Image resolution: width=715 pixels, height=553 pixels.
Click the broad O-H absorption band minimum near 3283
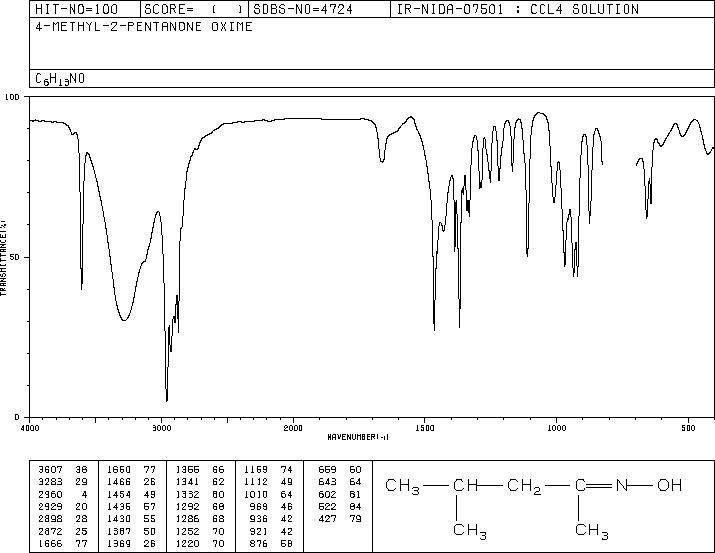124,320
